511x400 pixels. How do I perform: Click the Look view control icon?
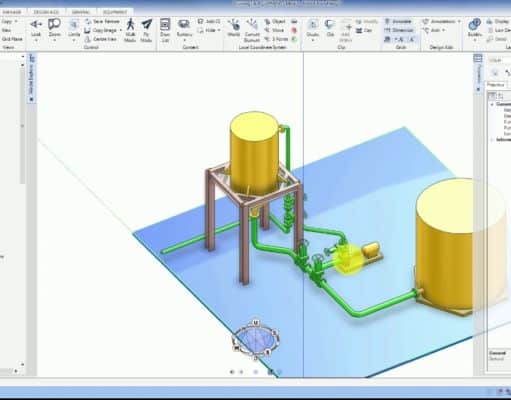click(36, 24)
